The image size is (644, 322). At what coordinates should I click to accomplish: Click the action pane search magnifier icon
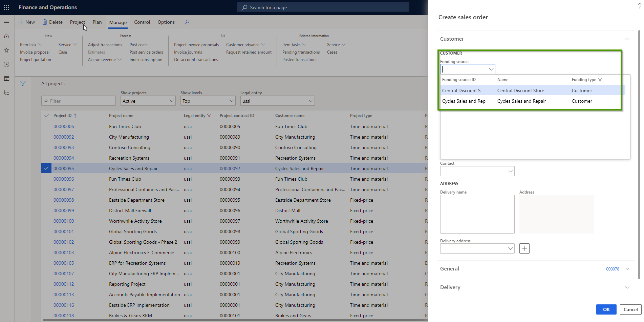pyautogui.click(x=187, y=22)
